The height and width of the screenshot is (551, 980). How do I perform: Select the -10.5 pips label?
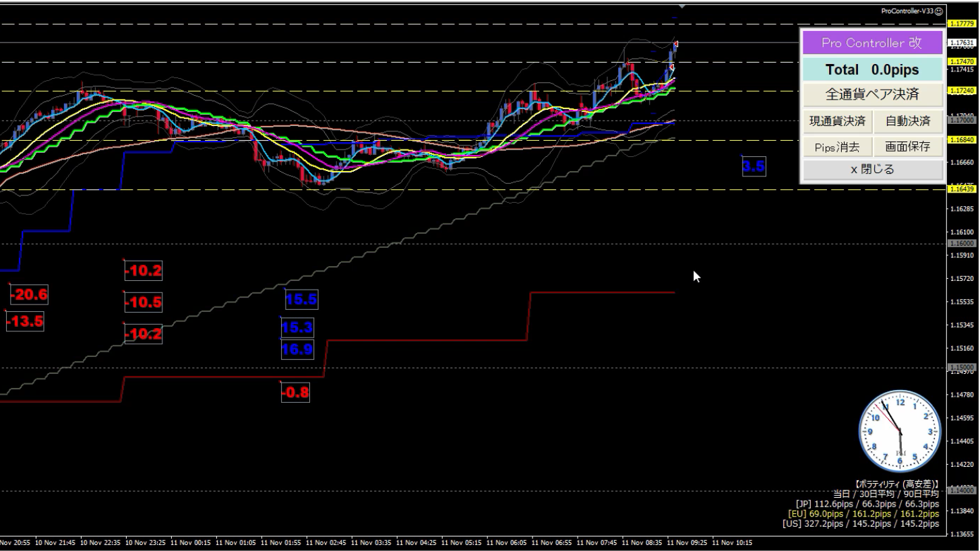point(144,303)
